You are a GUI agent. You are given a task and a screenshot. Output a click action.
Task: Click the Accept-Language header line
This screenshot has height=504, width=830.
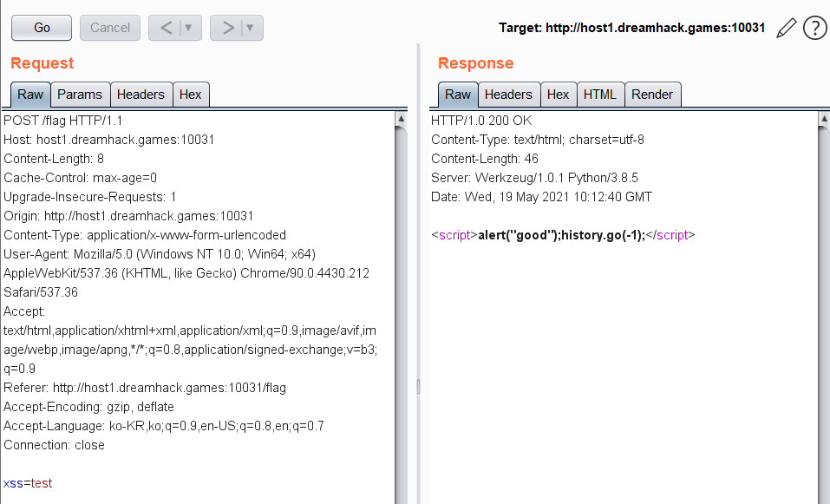[164, 426]
